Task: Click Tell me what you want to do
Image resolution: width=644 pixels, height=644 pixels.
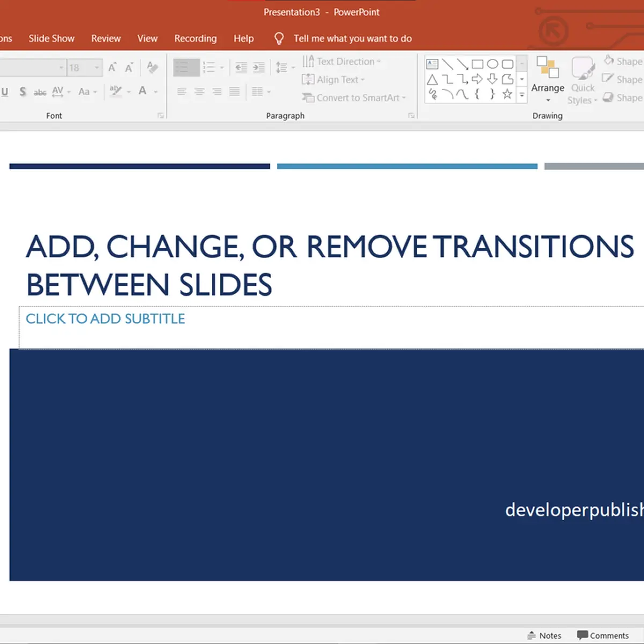Action: pyautogui.click(x=353, y=39)
